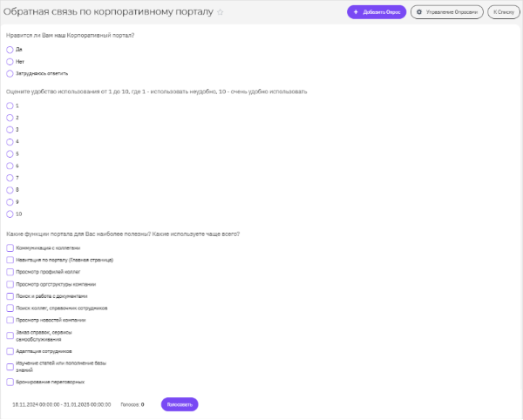523x420 pixels.
Task: Select the Нет radio option
Action: pyautogui.click(x=10, y=62)
